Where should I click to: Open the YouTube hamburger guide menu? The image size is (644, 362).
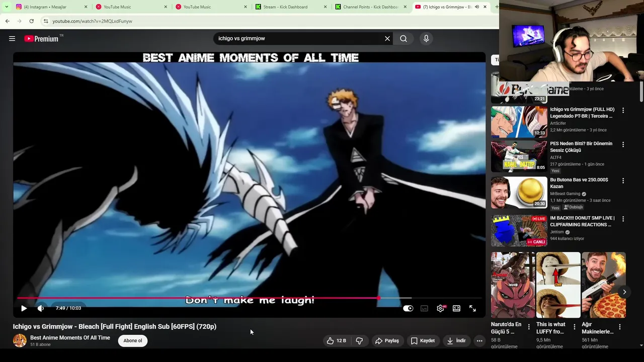(12, 39)
